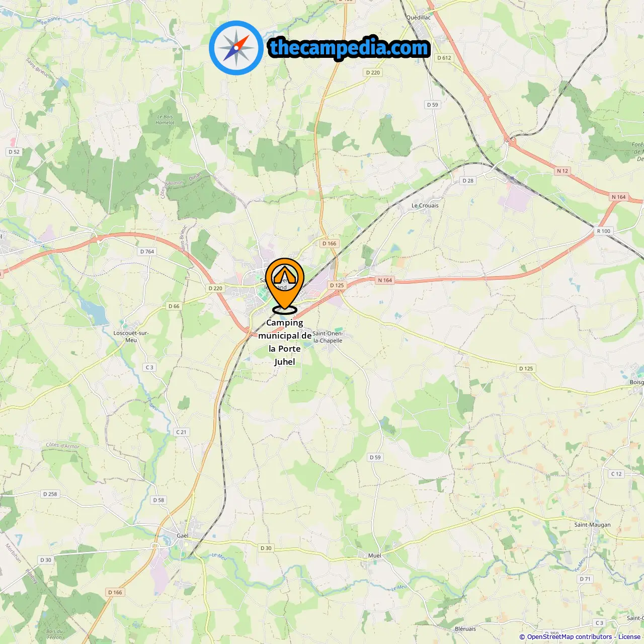The image size is (644, 644).
Task: Click the R 100 road shield
Action: pos(603,231)
